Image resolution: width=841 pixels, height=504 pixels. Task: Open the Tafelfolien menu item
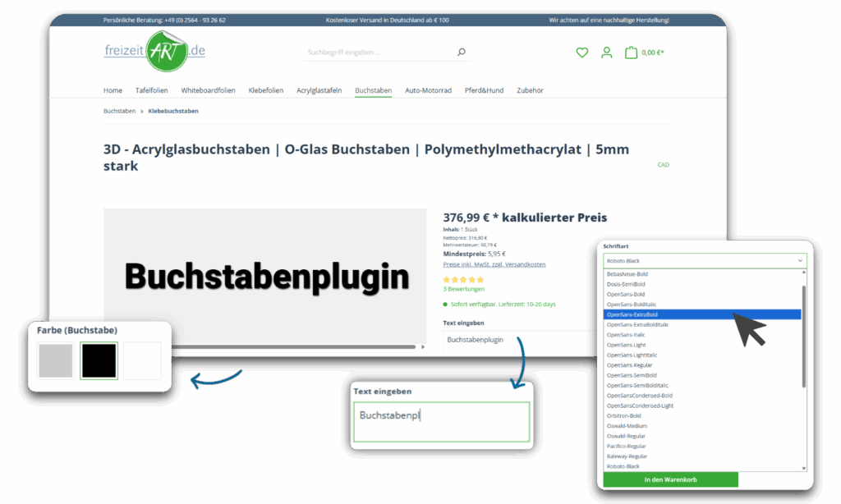[x=151, y=90]
